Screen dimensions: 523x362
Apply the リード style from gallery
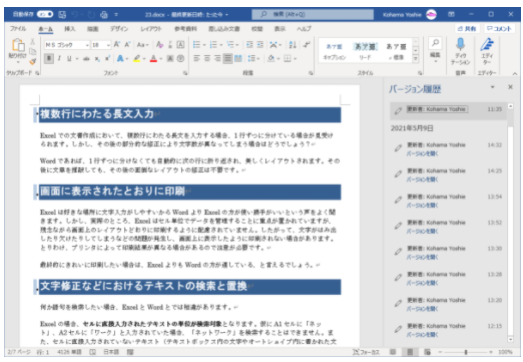point(365,51)
